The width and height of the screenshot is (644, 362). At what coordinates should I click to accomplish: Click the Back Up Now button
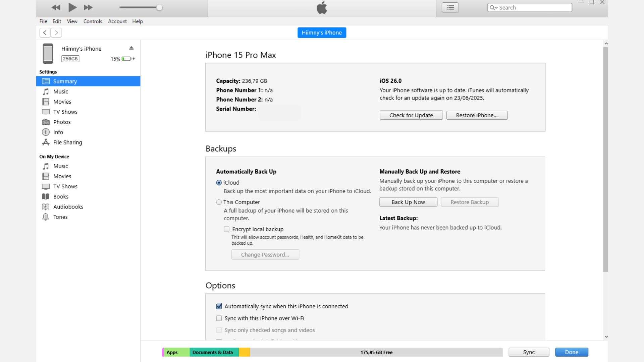[408, 202]
